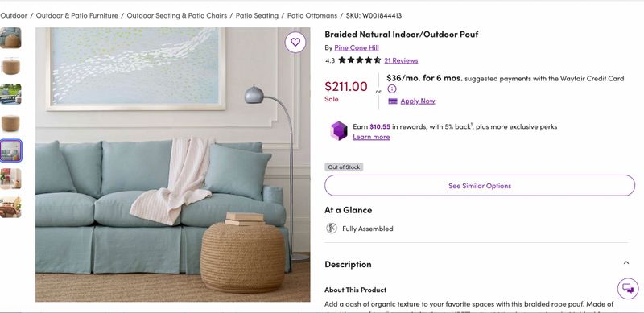Click the See Similar Options button
Screen dimensions: 644x313
coord(480,186)
